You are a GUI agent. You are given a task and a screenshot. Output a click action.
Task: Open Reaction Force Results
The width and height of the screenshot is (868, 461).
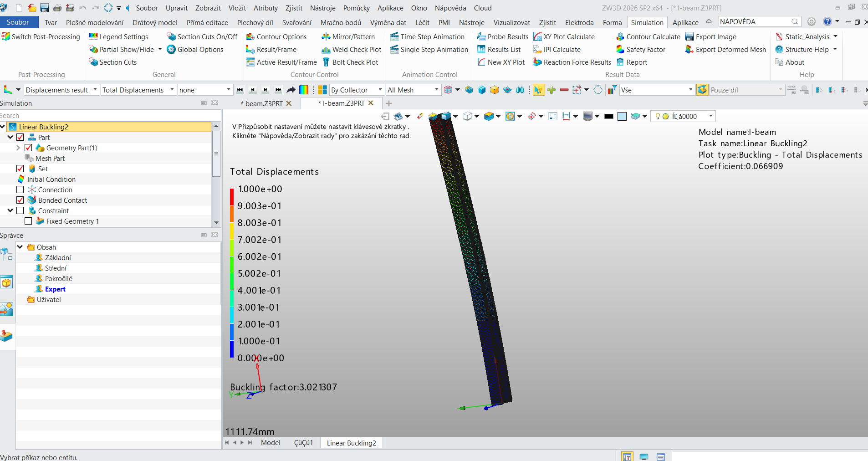[572, 62]
